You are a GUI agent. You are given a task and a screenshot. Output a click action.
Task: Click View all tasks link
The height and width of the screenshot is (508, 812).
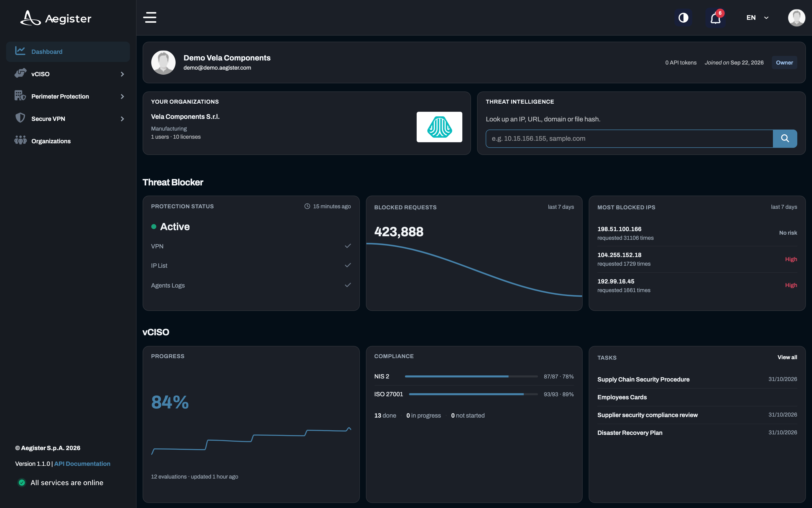point(787,357)
